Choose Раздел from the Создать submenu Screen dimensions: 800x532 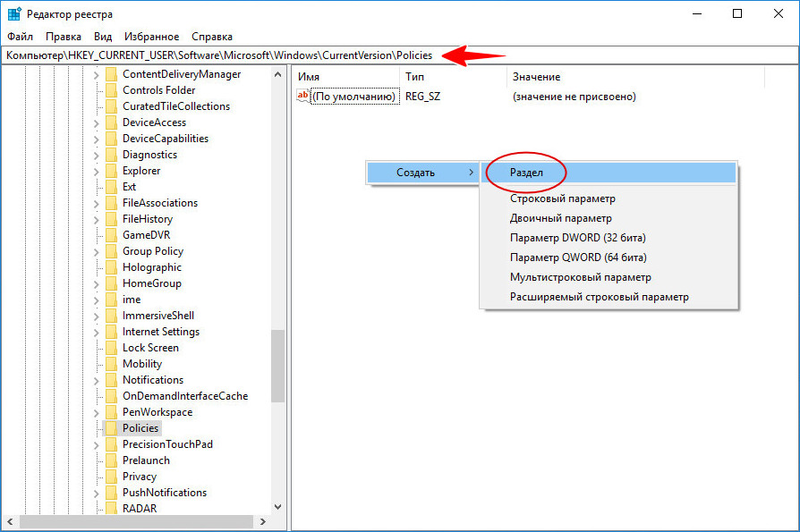coord(526,173)
